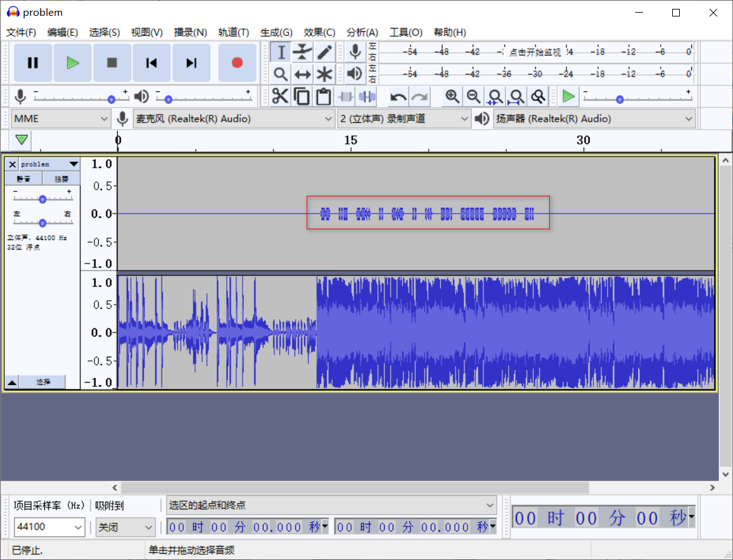Fit selection to window width

495,96
